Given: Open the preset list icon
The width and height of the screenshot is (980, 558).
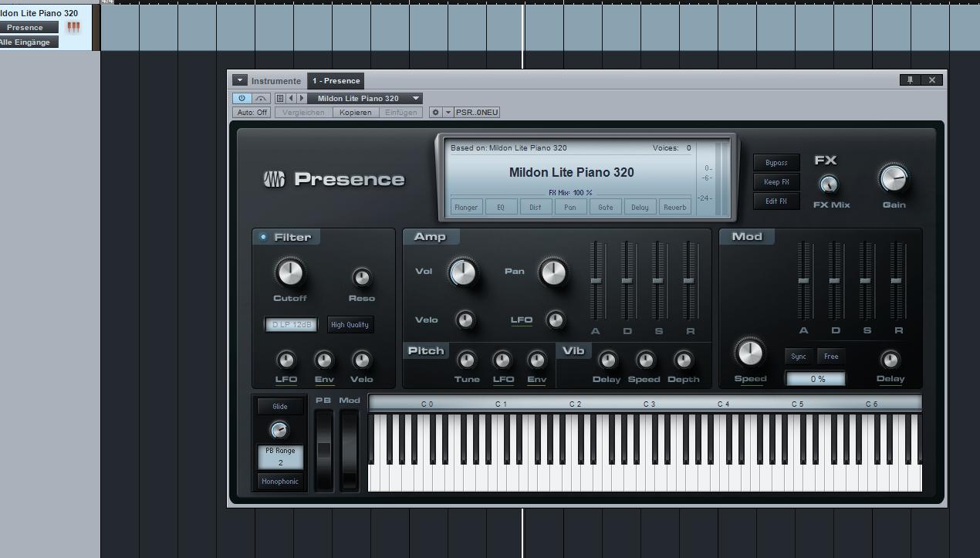Looking at the screenshot, I should [x=280, y=98].
